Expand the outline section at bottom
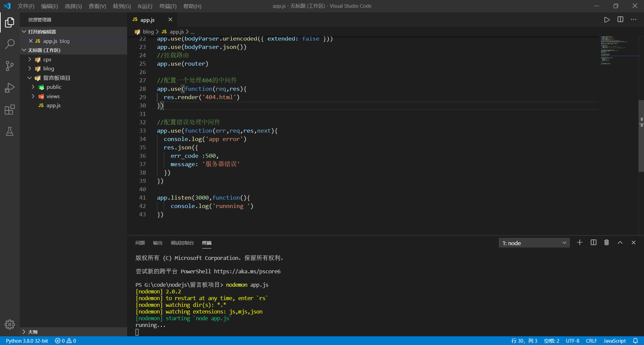Screen dimensions: 644x345 point(24,332)
